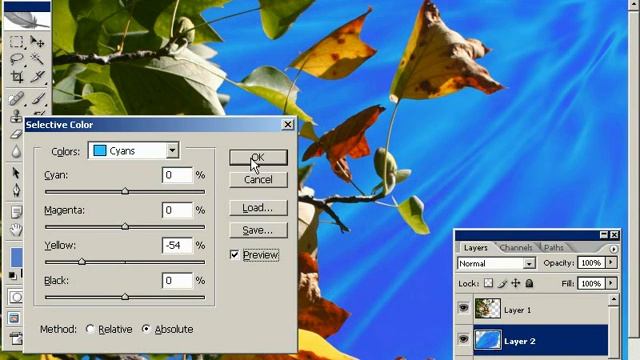Hide Layer 1 with its eye icon

(x=464, y=308)
